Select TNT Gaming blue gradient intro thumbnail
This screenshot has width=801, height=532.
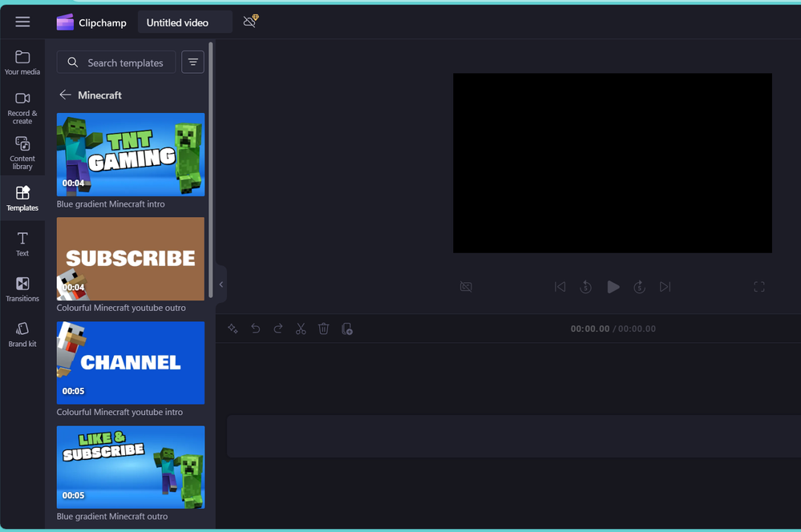click(x=131, y=155)
